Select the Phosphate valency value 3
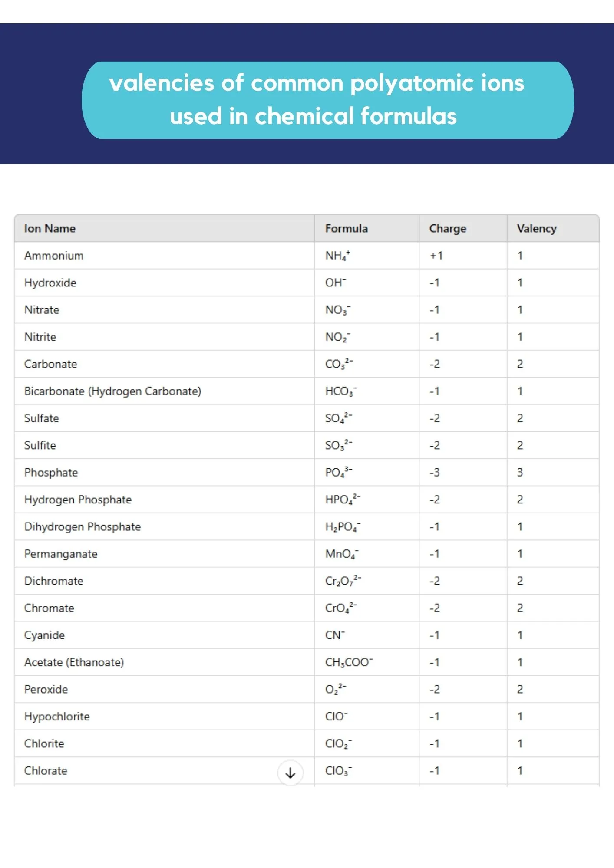This screenshot has height=868, width=614. (520, 473)
